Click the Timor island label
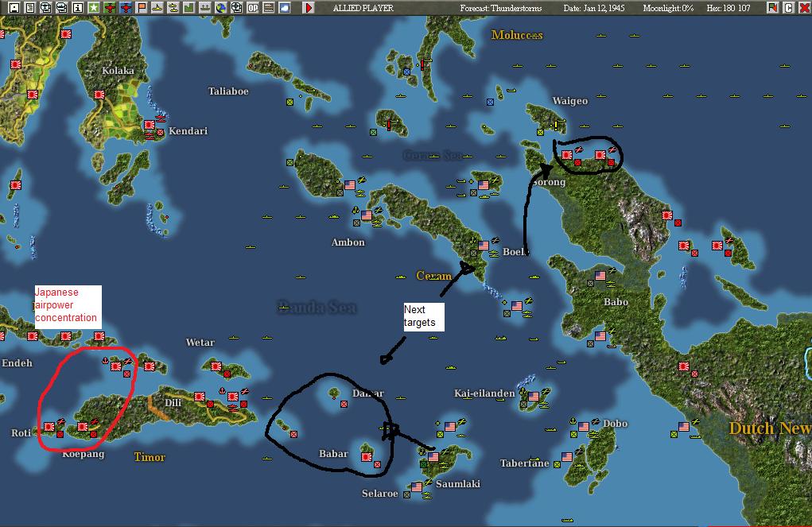 [150, 456]
